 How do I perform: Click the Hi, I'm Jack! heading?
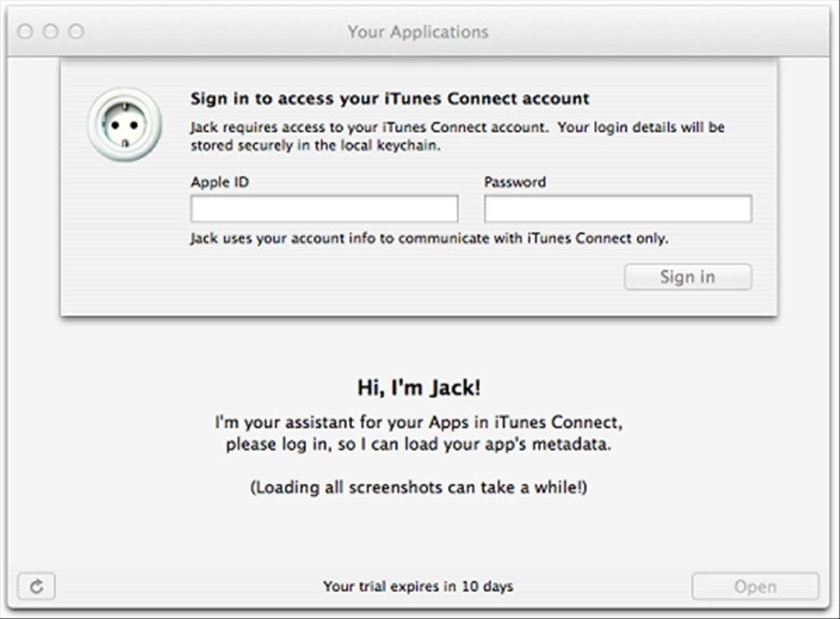pyautogui.click(x=419, y=387)
